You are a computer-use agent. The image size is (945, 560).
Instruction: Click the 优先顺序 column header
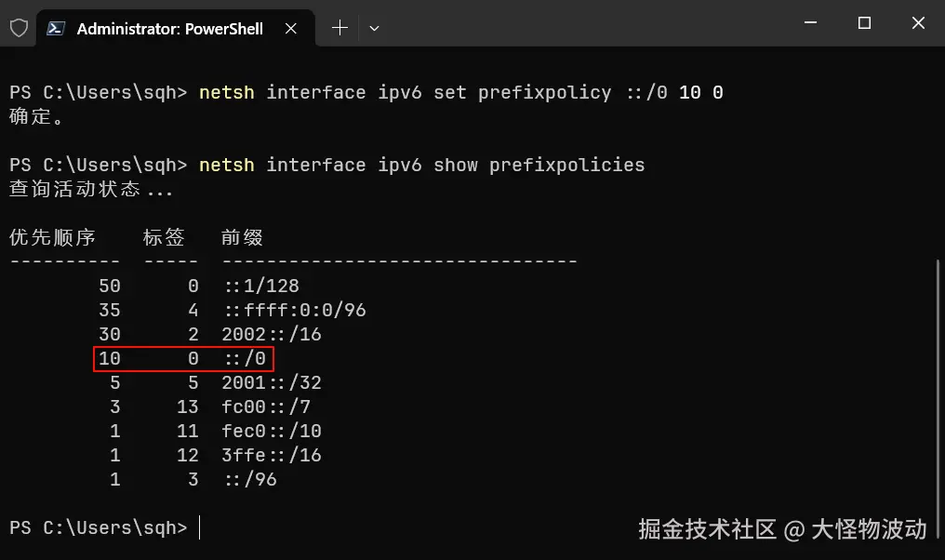point(52,237)
